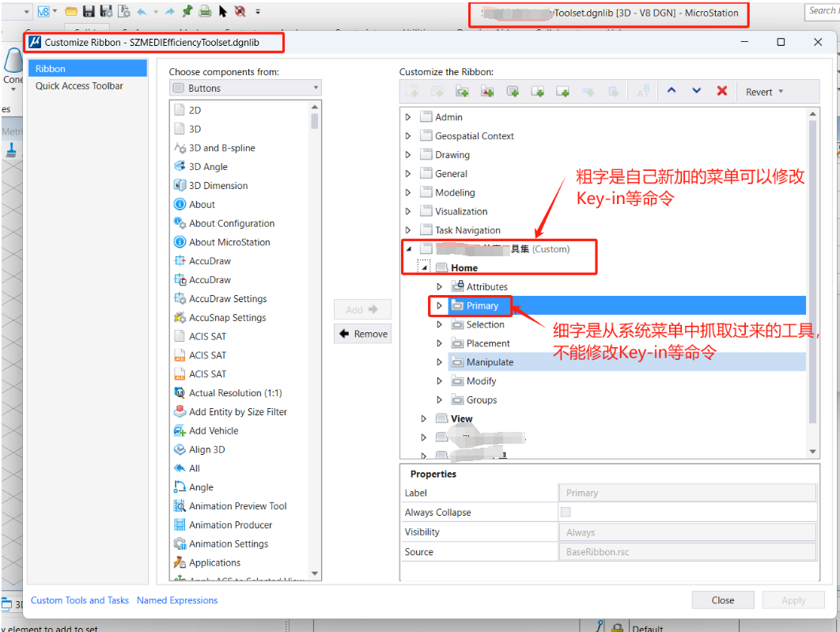Select Animation Producer in components list

click(230, 525)
